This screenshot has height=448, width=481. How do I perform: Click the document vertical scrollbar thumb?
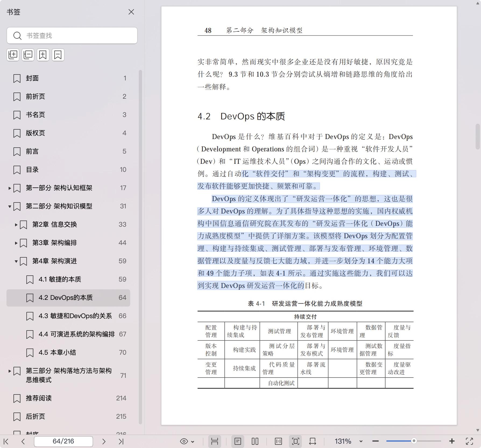[478, 136]
